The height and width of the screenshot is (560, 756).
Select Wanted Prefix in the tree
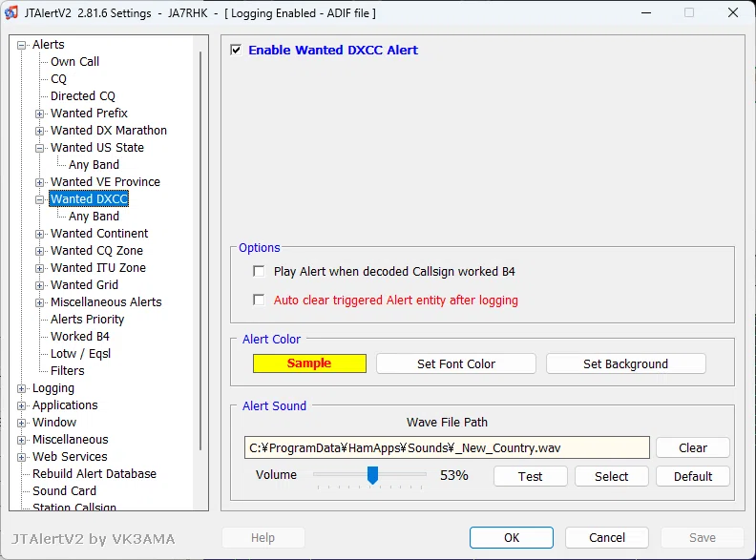[x=89, y=114]
